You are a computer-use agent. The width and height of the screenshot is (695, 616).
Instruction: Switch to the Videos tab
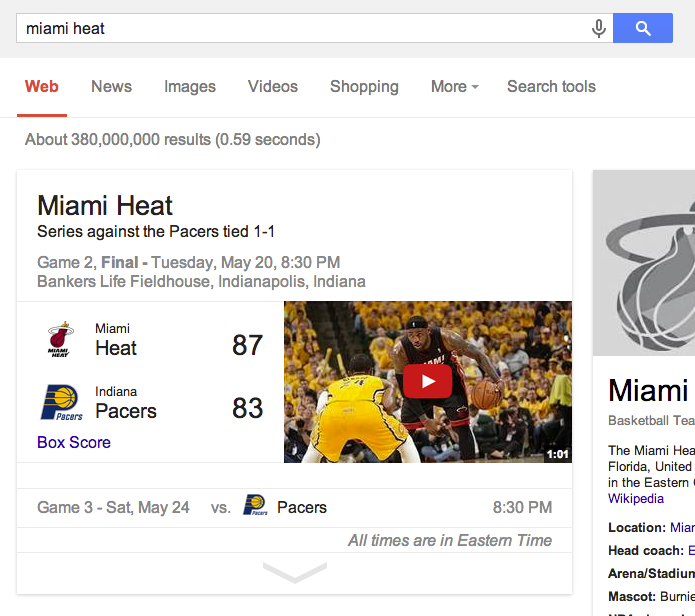[x=273, y=86]
